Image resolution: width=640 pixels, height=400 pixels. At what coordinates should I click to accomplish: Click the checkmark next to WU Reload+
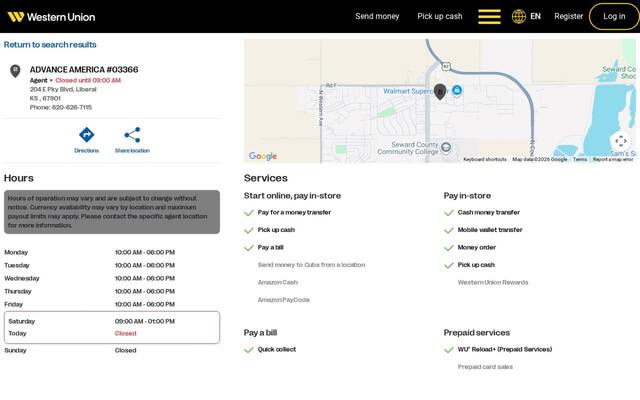click(x=449, y=350)
